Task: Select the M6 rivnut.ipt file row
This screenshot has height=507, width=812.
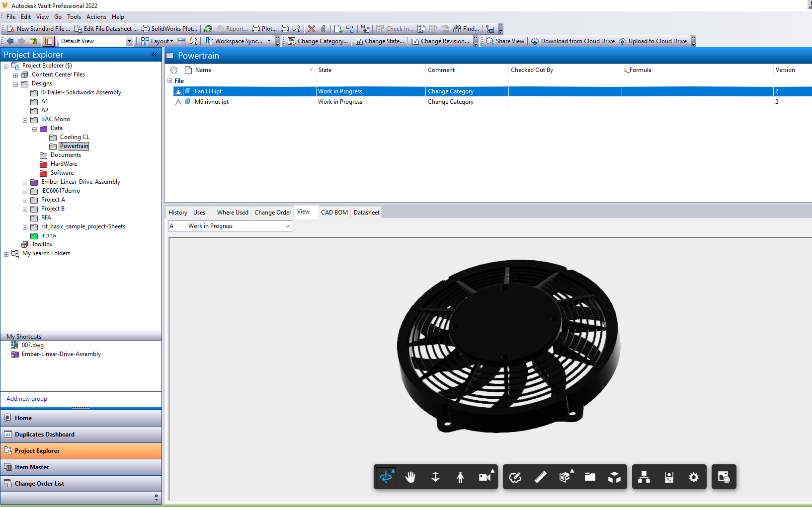Action: click(x=492, y=102)
